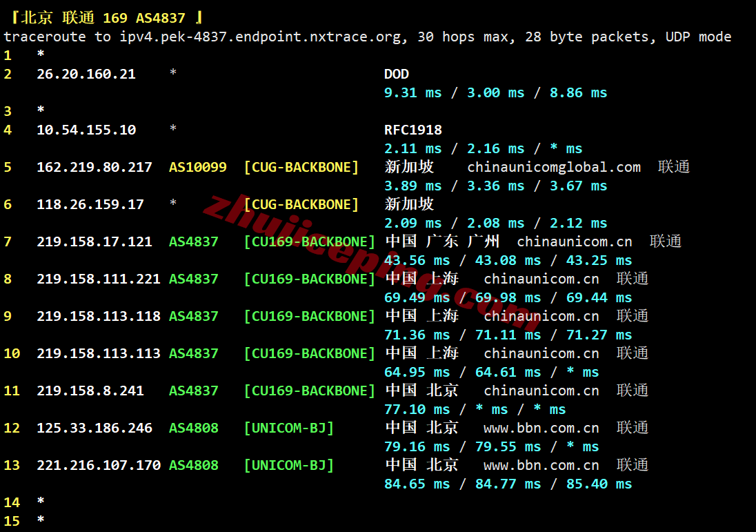Click the DOD label on hop 2
The image size is (756, 532).
click(397, 74)
